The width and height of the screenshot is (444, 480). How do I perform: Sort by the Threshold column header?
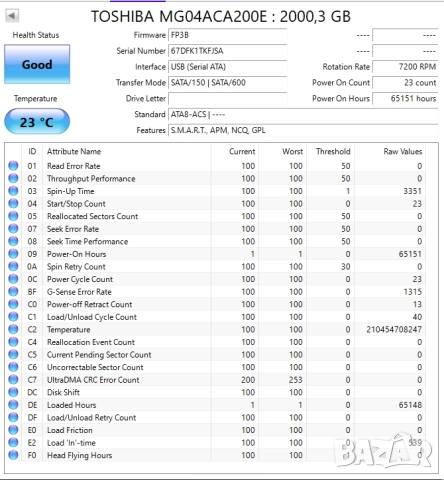(x=330, y=151)
